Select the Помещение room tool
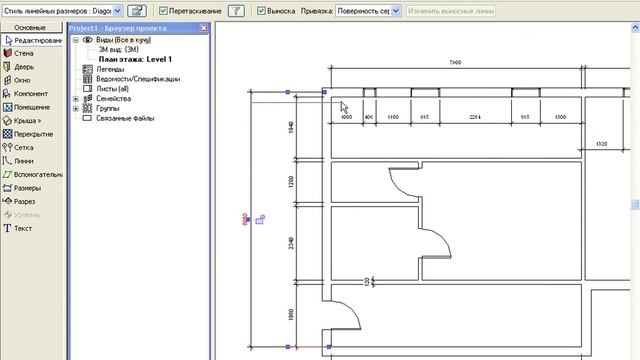This screenshot has height=360, width=640. pyautogui.click(x=26, y=107)
